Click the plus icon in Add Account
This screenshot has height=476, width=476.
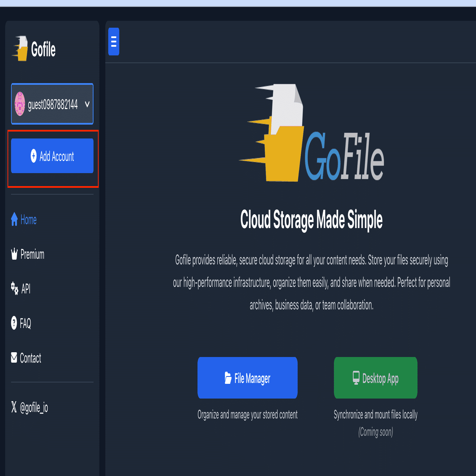pos(34,156)
